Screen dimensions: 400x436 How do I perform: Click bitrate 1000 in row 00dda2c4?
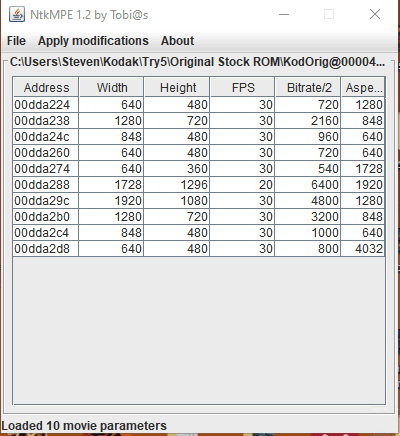coord(308,233)
